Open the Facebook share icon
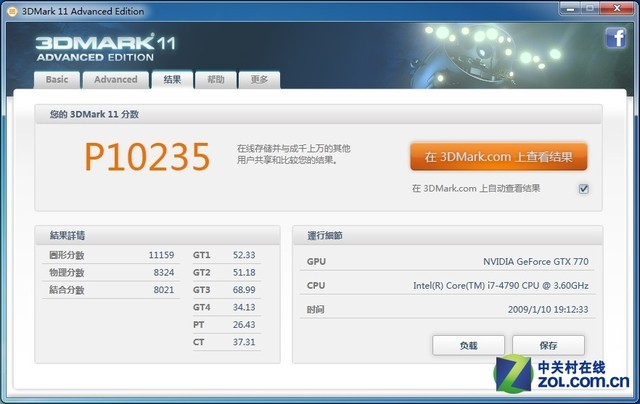The image size is (640, 404). (x=615, y=39)
